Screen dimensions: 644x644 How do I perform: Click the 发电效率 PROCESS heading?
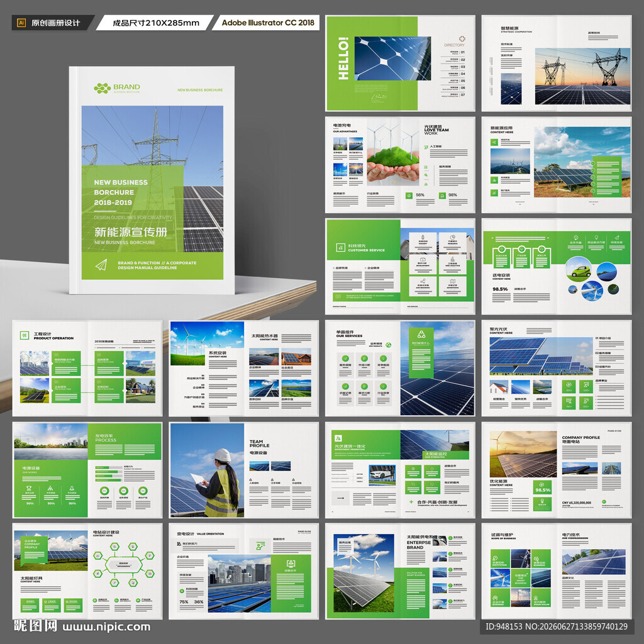click(106, 438)
